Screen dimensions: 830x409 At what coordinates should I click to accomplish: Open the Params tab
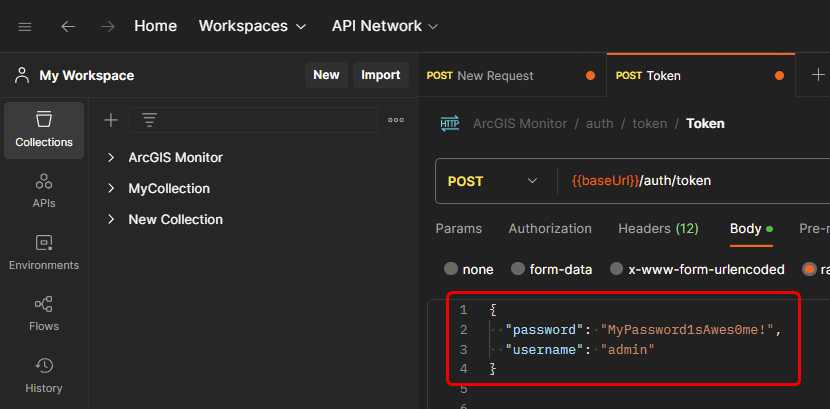[x=458, y=229]
